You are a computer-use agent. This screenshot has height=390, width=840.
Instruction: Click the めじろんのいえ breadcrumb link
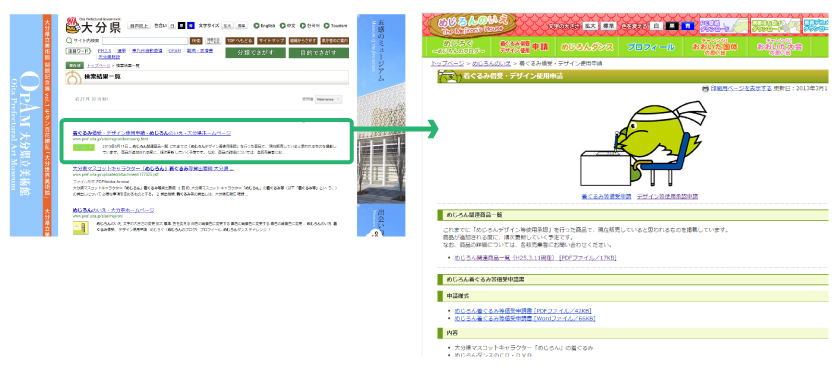pyautogui.click(x=491, y=63)
